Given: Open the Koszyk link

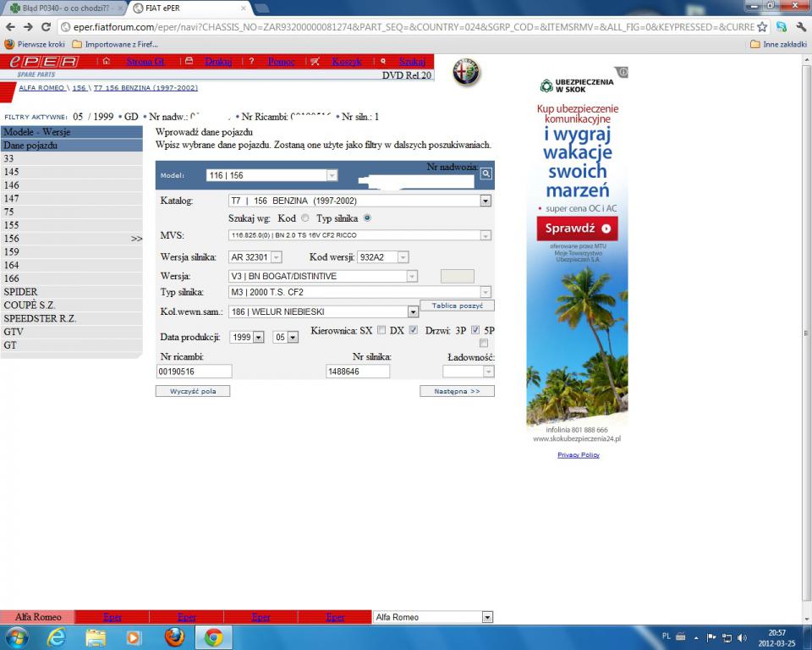Looking at the screenshot, I should click(347, 62).
